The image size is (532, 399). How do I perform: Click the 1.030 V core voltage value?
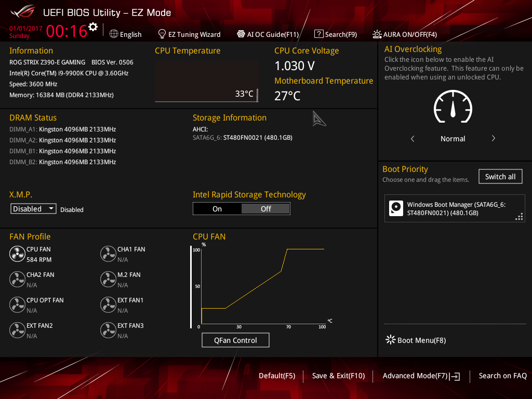click(x=295, y=66)
